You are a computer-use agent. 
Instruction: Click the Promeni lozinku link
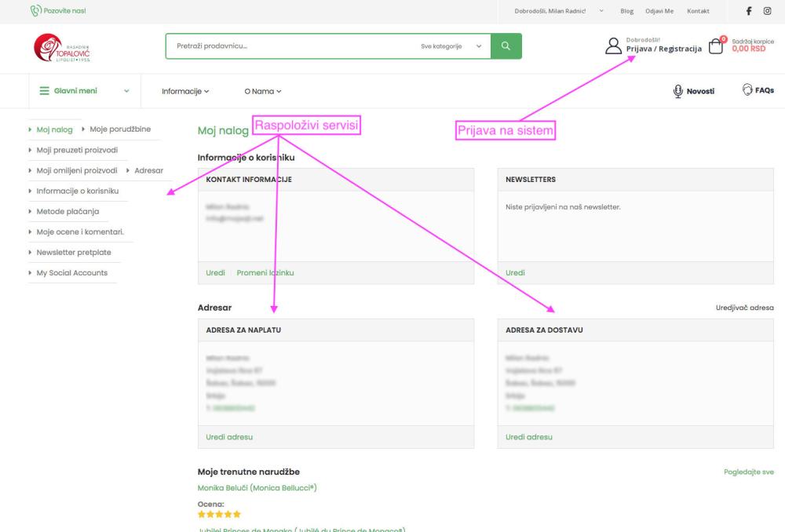265,272
